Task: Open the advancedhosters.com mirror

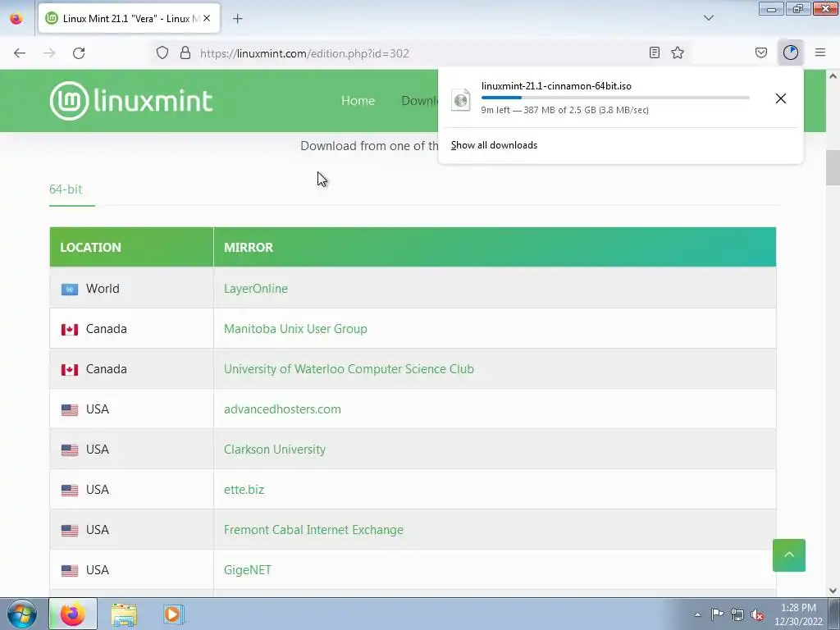Action: pyautogui.click(x=282, y=409)
